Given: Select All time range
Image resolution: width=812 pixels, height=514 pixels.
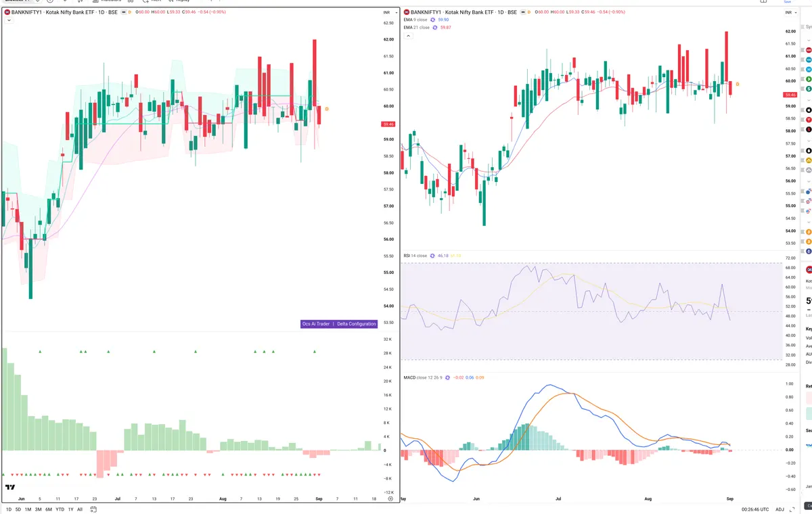Looking at the screenshot, I should click(x=80, y=509).
